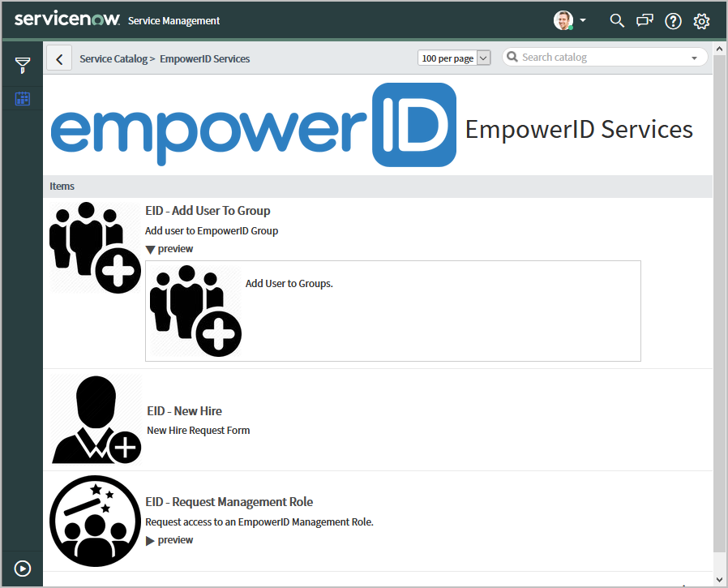Open EID - Add User To Group item
Image resolution: width=728 pixels, height=588 pixels.
pos(208,211)
